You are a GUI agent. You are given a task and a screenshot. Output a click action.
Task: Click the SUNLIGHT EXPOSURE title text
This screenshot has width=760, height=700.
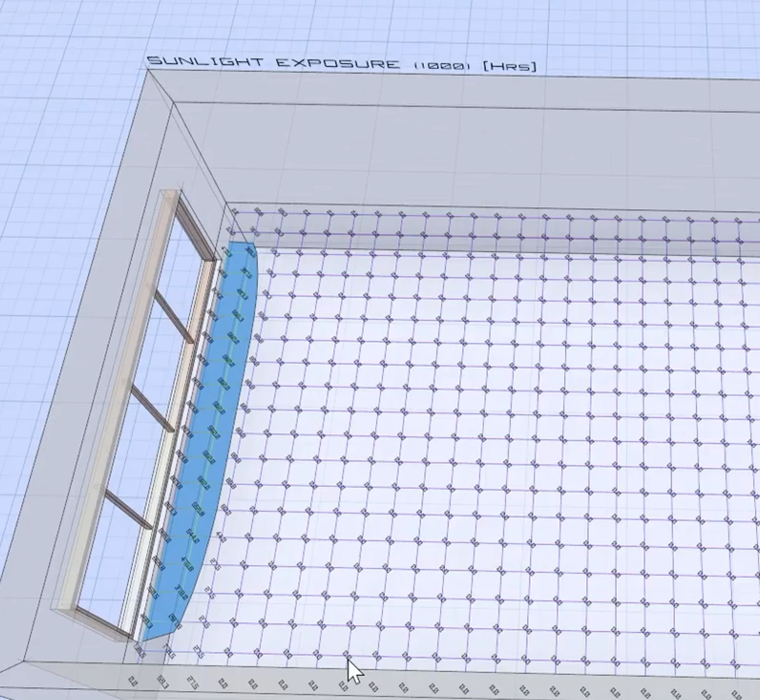[272, 63]
